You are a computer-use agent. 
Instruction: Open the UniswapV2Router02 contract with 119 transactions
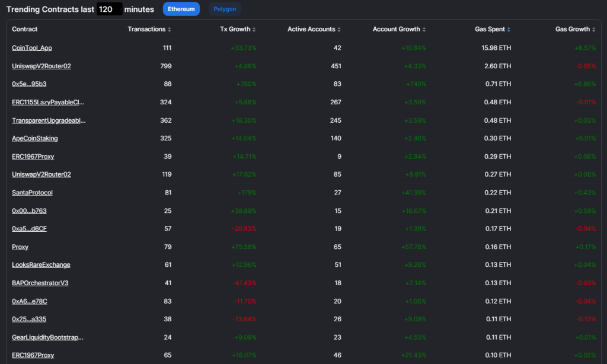[41, 174]
